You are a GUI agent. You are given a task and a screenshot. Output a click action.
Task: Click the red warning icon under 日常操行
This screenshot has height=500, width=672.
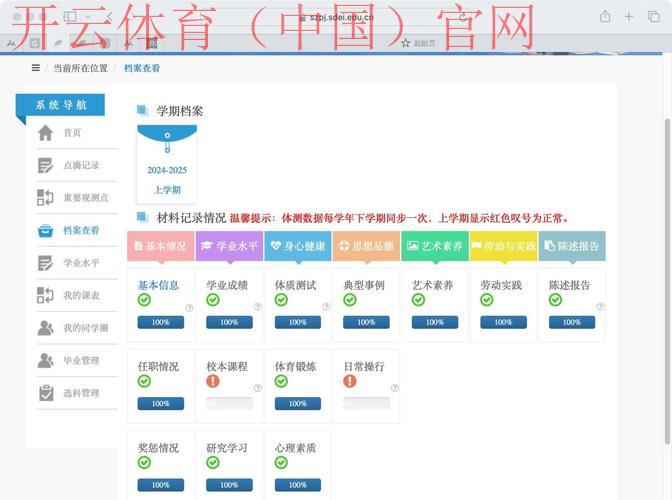(350, 381)
